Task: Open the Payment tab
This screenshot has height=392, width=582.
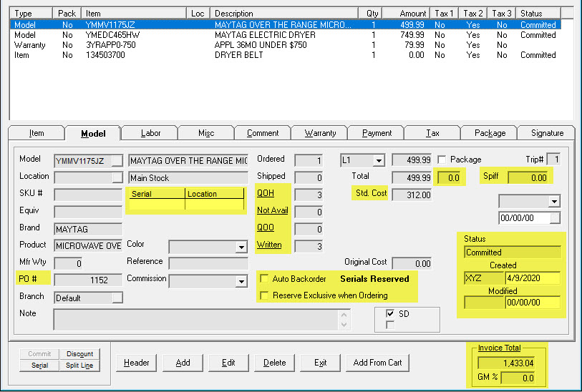Action: [377, 133]
